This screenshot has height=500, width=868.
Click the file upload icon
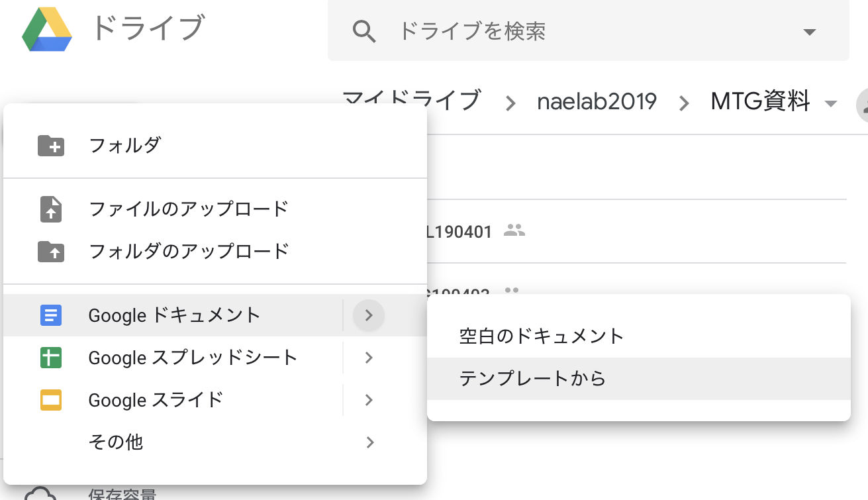[51, 209]
